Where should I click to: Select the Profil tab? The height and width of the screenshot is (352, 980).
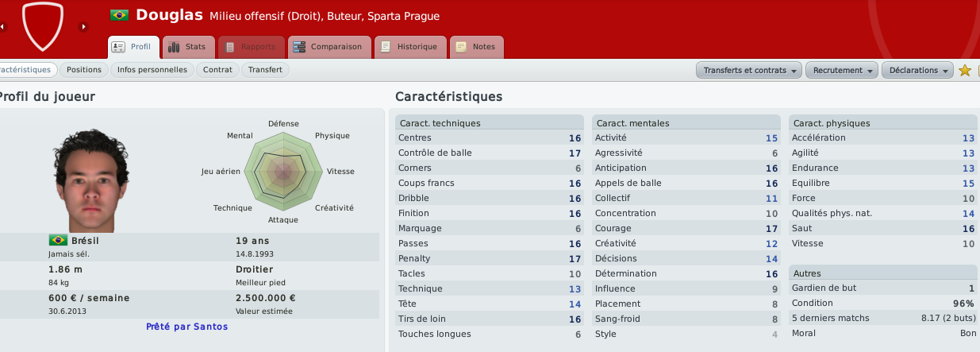pos(133,47)
